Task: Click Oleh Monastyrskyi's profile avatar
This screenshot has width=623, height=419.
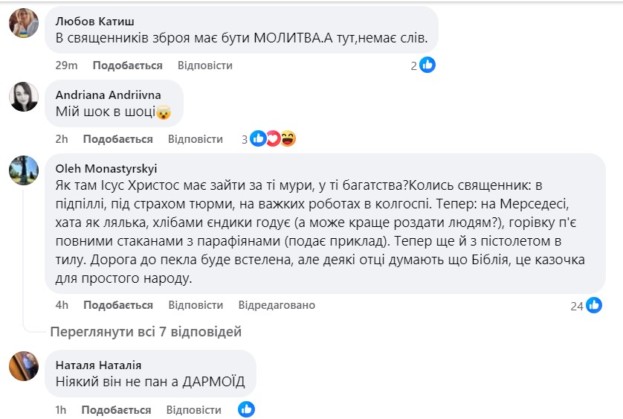Action: 23,170
